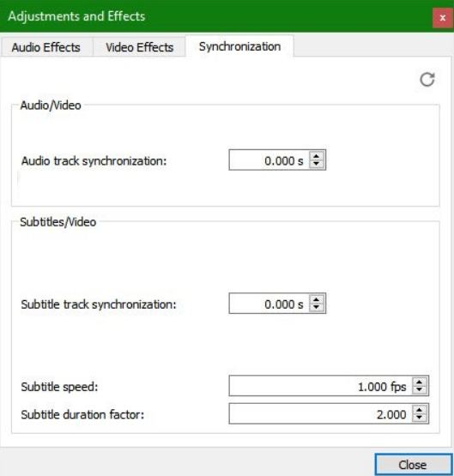Increase subtitle speed fps with up arrow

point(420,383)
